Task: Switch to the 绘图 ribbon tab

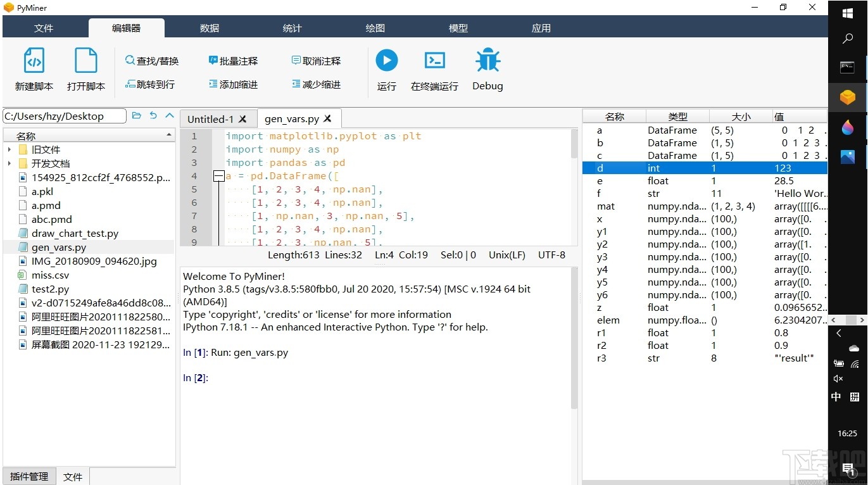Action: coord(375,27)
